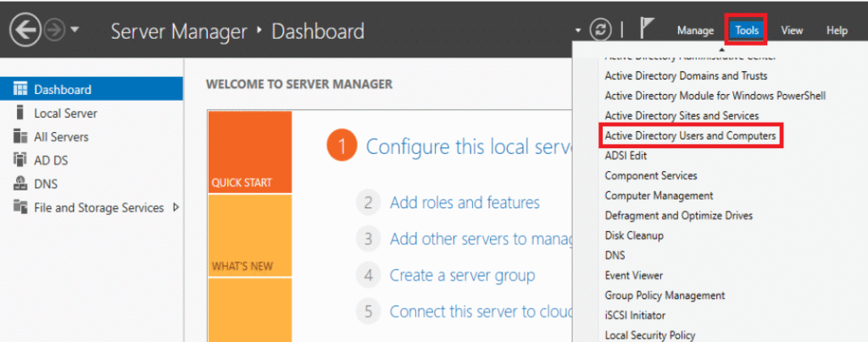Select Dashboard in the sidebar
Viewport: 868px width, 342px height.
pos(92,89)
